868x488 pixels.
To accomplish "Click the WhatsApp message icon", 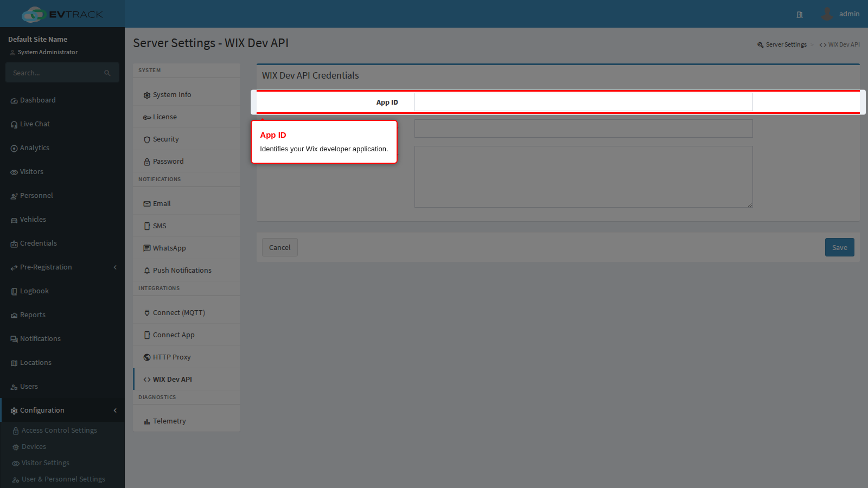I will 147,248.
